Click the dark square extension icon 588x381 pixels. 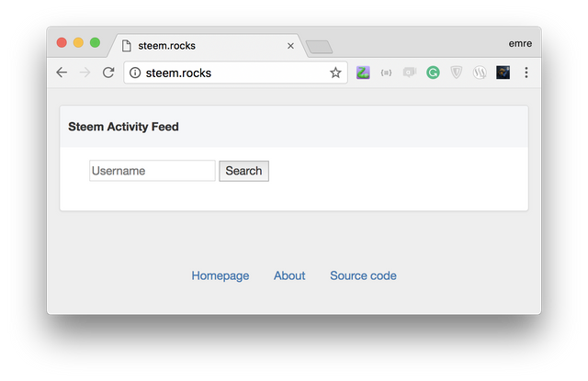click(503, 73)
